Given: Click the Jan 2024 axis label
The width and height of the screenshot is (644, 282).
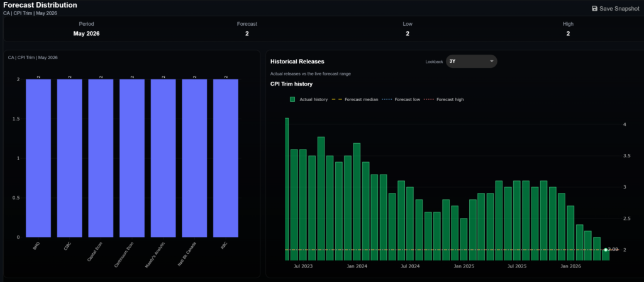Looking at the screenshot, I should pos(357,266).
